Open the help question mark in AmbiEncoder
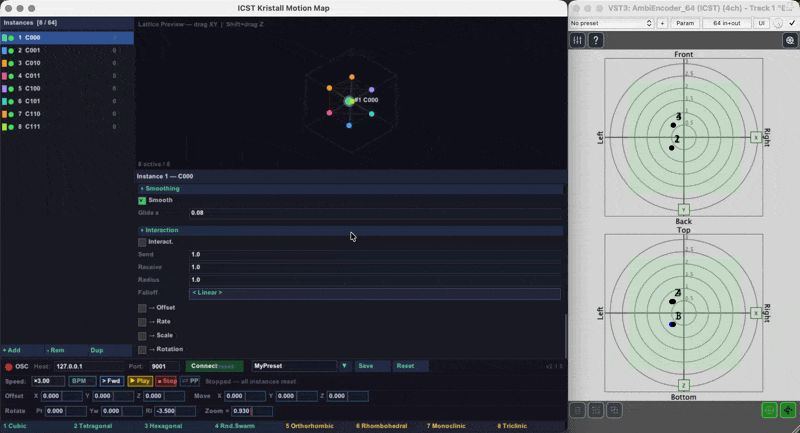 595,40
